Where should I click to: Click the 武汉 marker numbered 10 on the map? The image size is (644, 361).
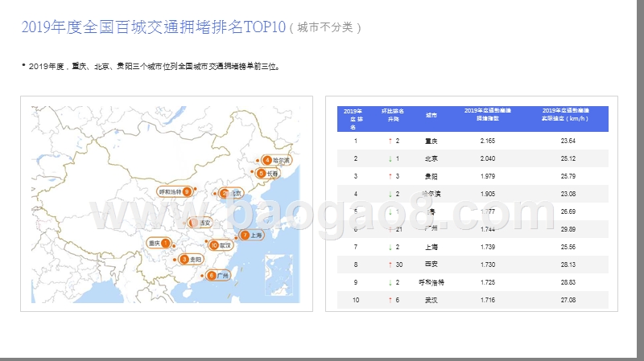[x=221, y=245]
